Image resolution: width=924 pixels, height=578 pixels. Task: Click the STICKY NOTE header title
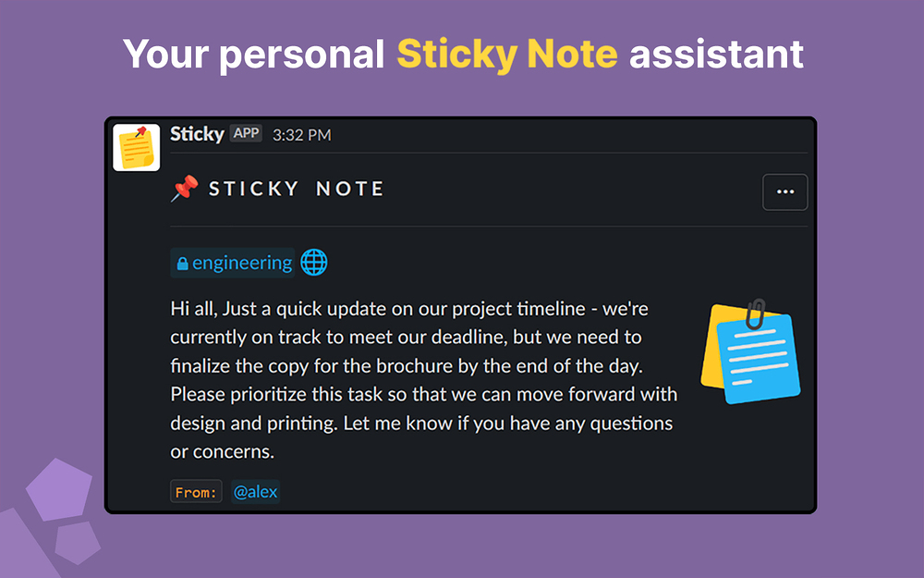(x=297, y=189)
